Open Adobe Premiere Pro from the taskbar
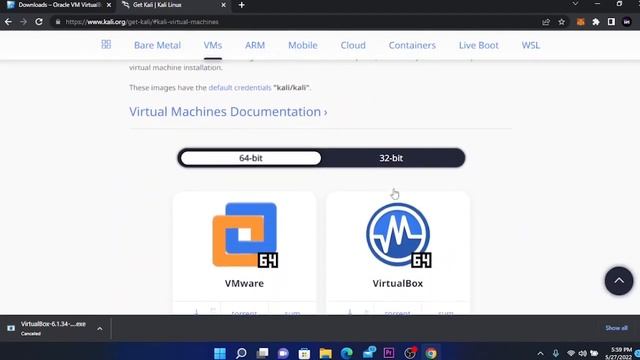The image size is (640, 360). click(x=389, y=353)
